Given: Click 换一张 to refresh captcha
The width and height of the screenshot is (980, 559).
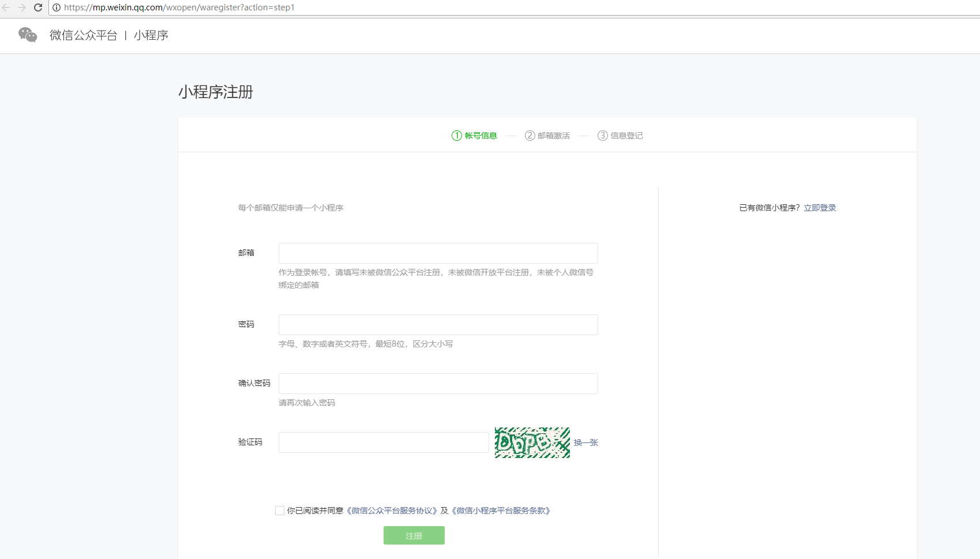Looking at the screenshot, I should pyautogui.click(x=586, y=442).
